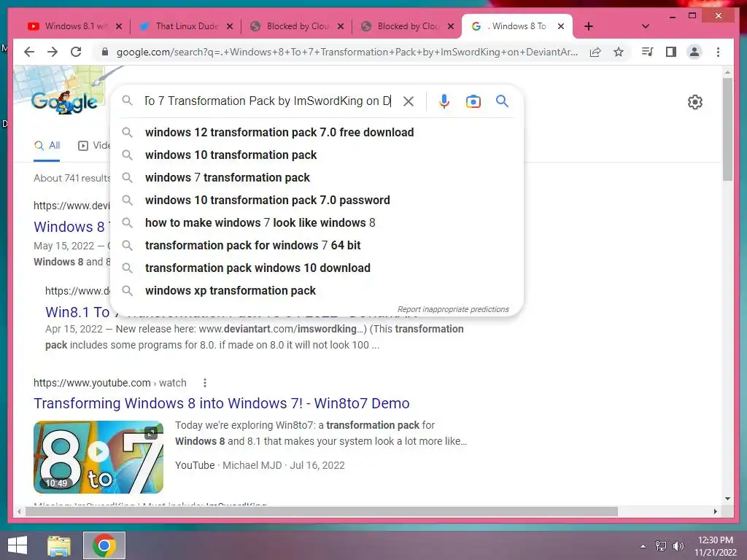Show hidden system tray icons

pyautogui.click(x=643, y=546)
